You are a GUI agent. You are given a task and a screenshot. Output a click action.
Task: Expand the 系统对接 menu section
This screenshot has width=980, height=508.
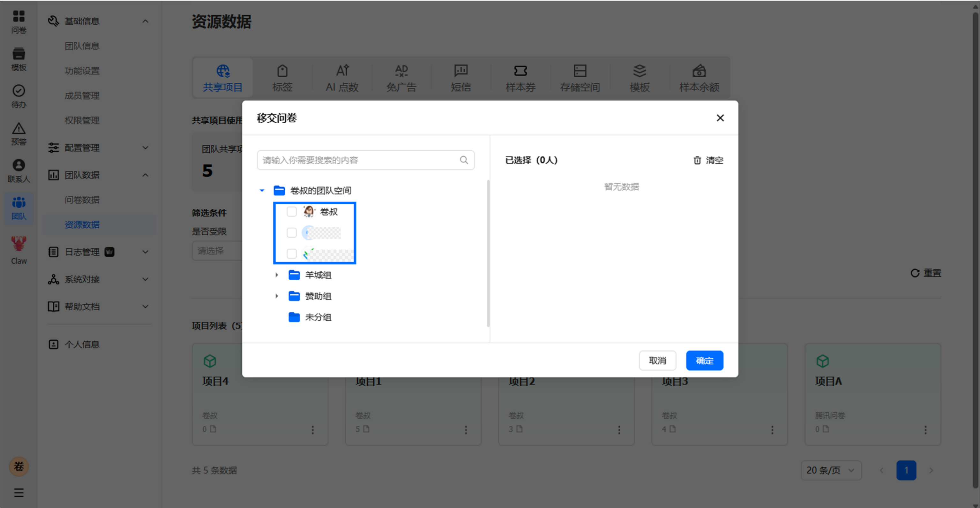(145, 279)
